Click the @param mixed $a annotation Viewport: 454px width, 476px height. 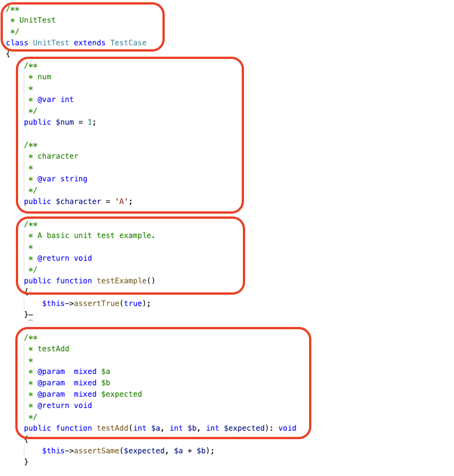pyautogui.click(x=74, y=371)
